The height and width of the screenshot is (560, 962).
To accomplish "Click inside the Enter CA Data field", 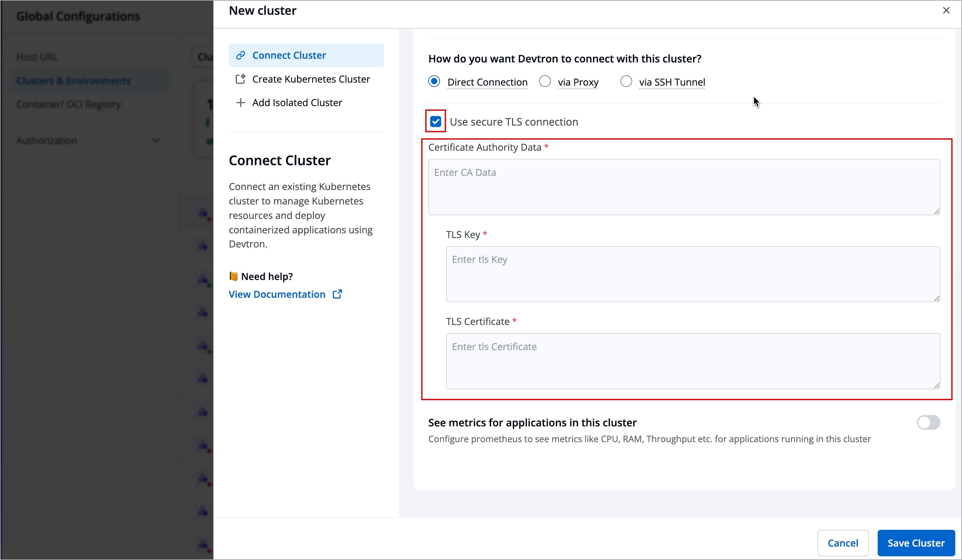I will pyautogui.click(x=683, y=187).
